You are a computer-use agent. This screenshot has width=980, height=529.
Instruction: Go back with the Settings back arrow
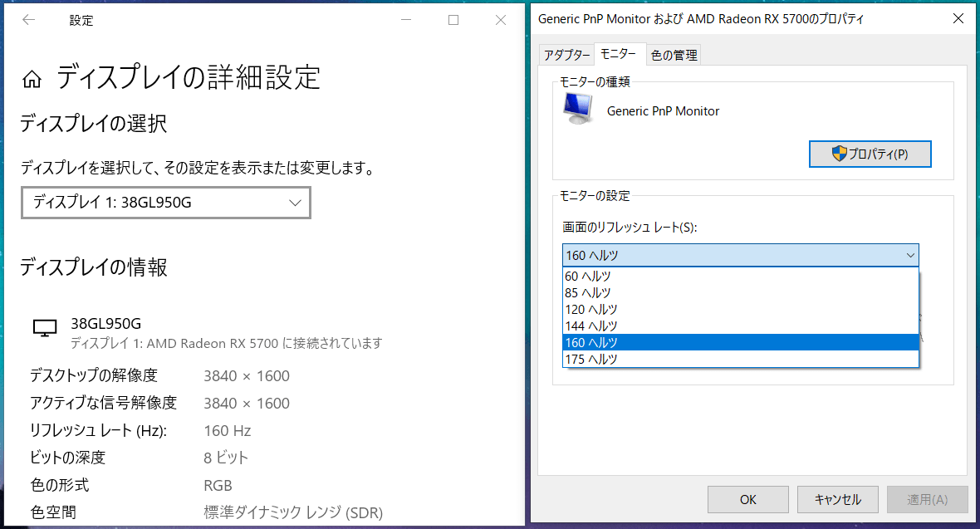[x=29, y=20]
